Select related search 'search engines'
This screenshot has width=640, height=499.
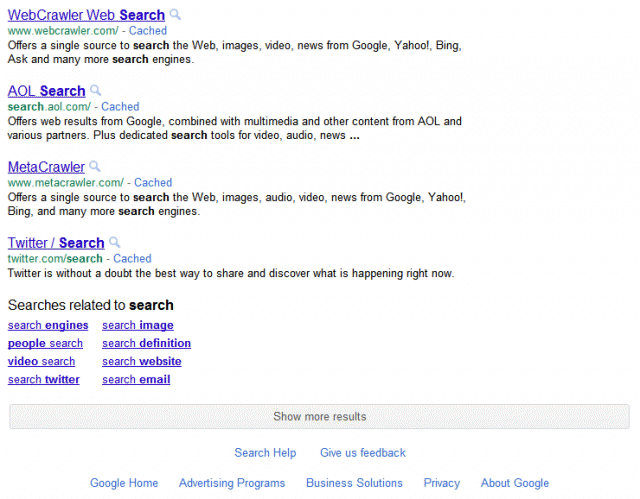click(48, 325)
